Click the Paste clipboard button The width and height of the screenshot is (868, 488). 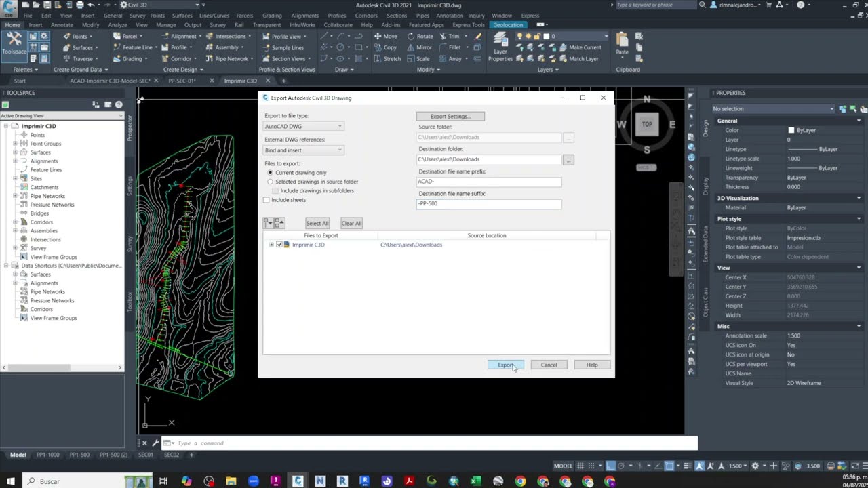click(x=622, y=45)
